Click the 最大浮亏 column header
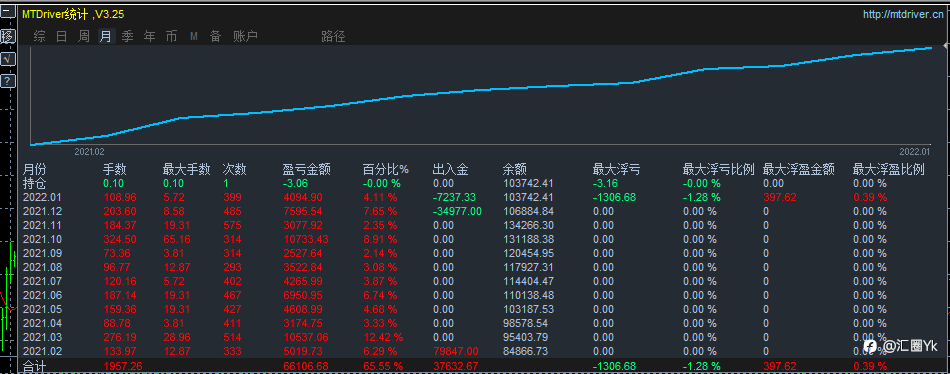Viewport: 950px width, 374px height. [616, 169]
